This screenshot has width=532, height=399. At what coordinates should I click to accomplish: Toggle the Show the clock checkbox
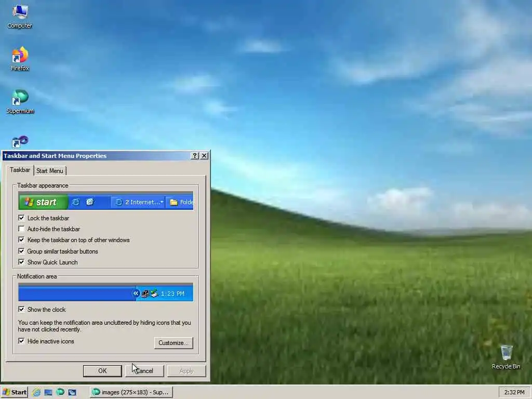point(21,309)
